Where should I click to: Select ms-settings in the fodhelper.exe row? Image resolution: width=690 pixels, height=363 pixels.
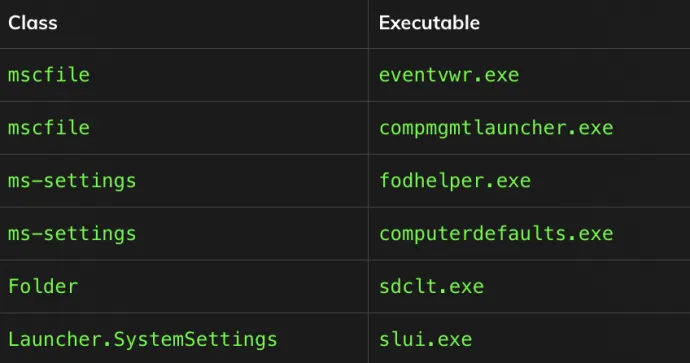[x=72, y=181]
